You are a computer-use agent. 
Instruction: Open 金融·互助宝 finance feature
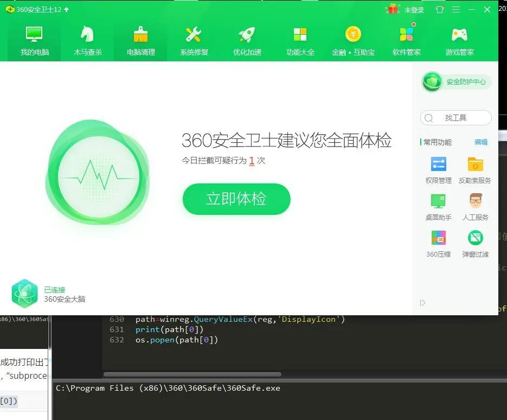click(353, 39)
